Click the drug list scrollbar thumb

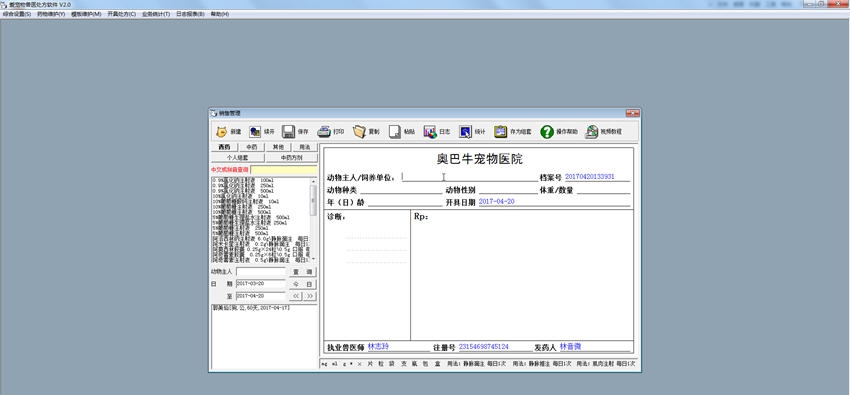(313, 200)
